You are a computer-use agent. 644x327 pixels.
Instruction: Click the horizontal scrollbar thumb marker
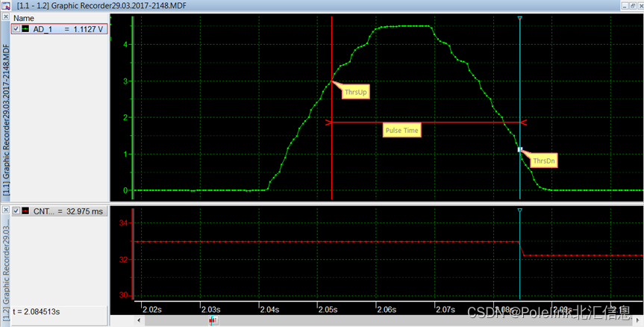pos(213,320)
